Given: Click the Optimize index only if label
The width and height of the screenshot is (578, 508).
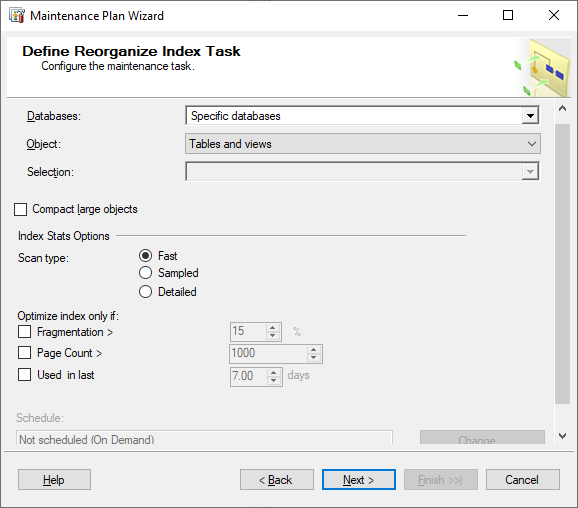Looking at the screenshot, I should 68,316.
